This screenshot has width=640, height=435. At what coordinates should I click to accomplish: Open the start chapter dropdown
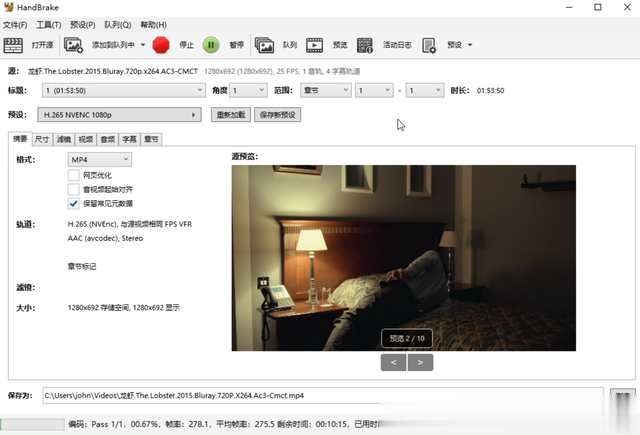coord(374,90)
